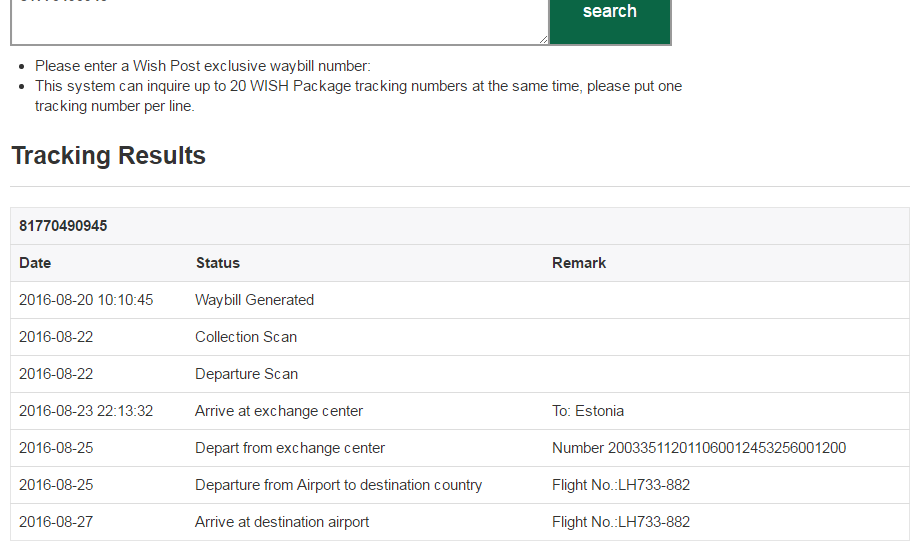Click the 2016-08-27 date cell
Screen dimensions: 922x541
point(56,522)
